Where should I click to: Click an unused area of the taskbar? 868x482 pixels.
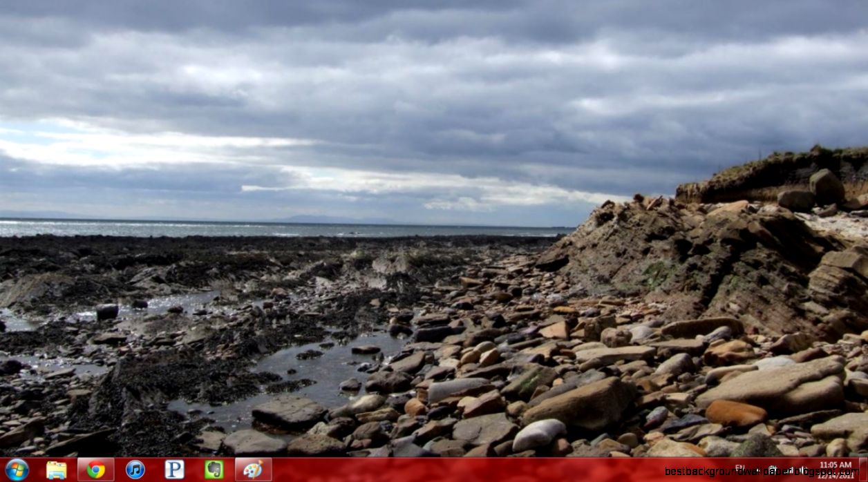(415, 470)
